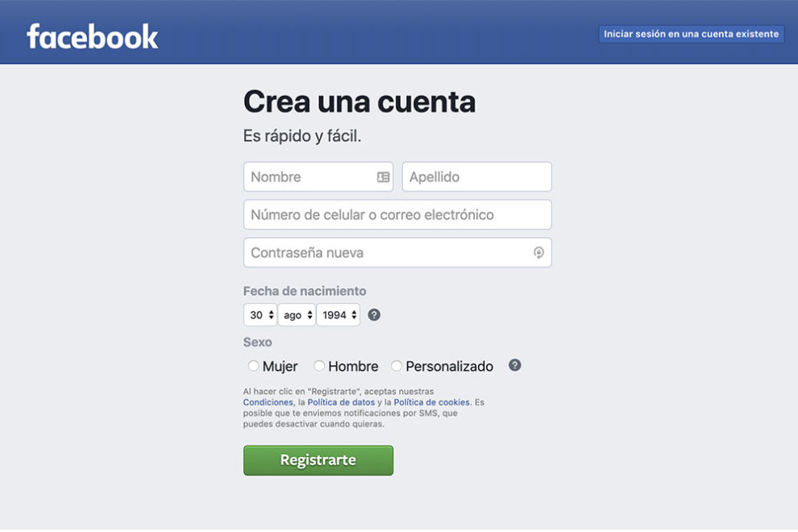Viewport: 798px width, 532px height.
Task: Focus the Nombre input field
Action: tap(318, 177)
